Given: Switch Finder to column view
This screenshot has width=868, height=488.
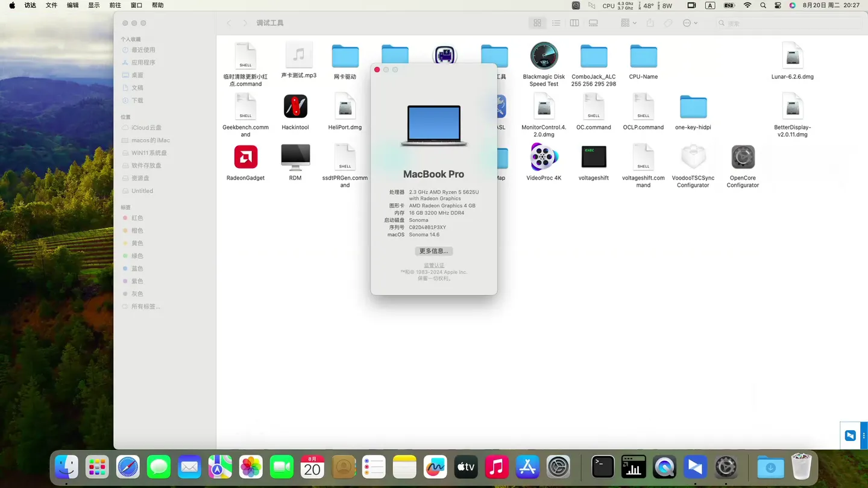Looking at the screenshot, I should click(x=574, y=23).
